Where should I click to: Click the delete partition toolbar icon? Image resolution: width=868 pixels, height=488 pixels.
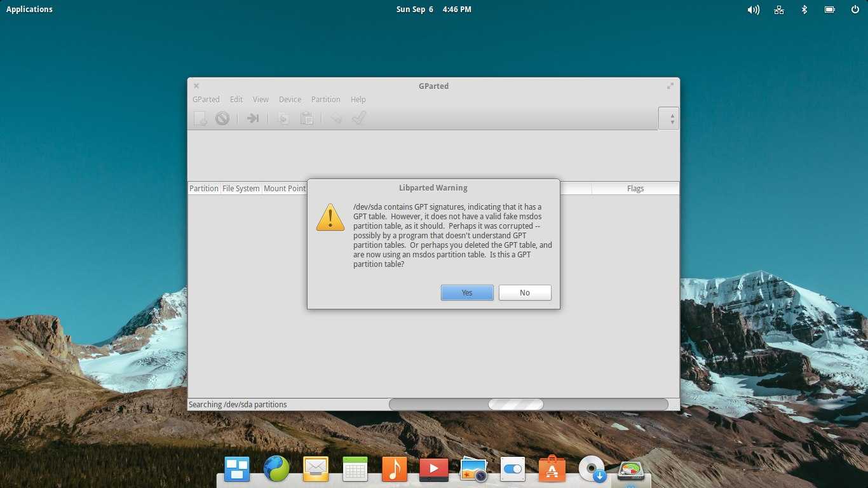222,118
